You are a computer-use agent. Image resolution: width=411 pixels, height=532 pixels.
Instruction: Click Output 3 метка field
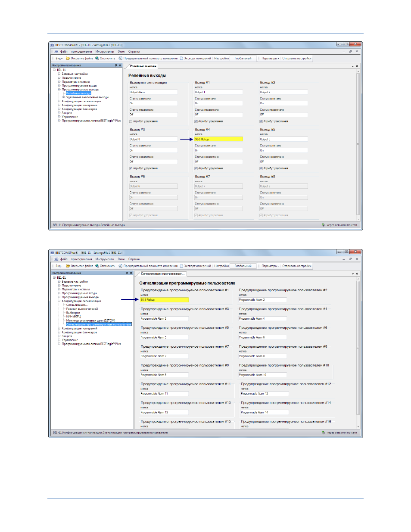tap(153, 139)
